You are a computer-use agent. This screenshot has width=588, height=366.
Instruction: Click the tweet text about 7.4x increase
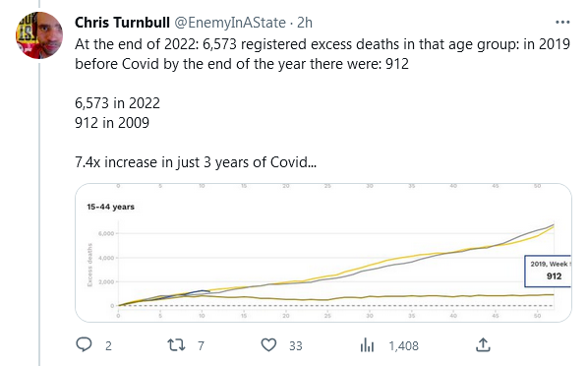point(196,162)
